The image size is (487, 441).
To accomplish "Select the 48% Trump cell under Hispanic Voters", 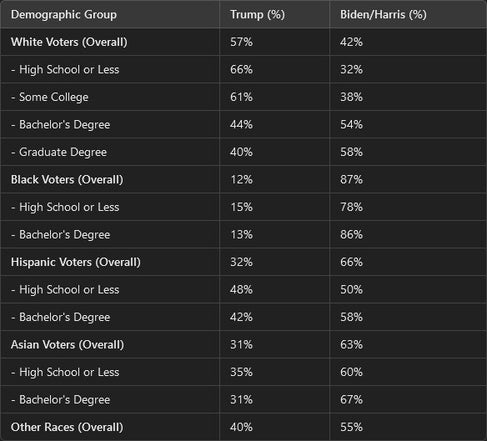I will [x=241, y=290].
